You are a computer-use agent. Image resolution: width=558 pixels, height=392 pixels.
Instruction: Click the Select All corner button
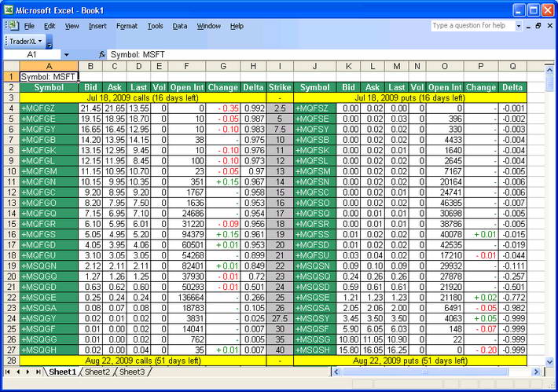11,66
